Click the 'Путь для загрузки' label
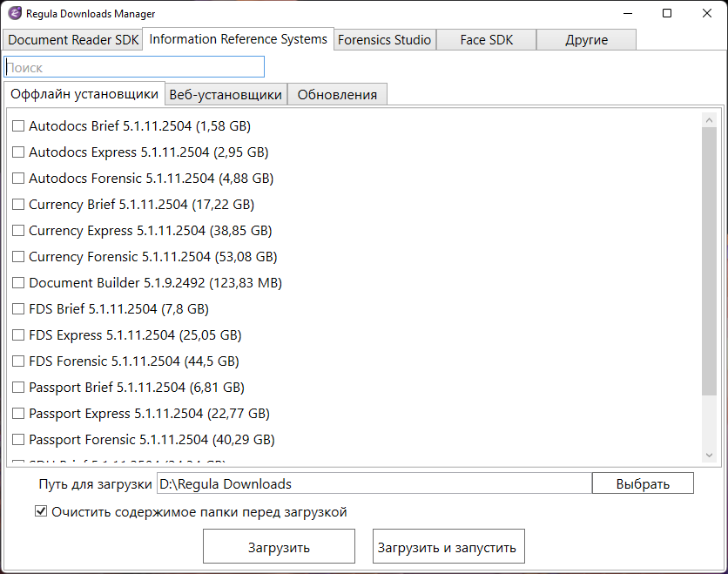Screen dimensions: 728x574 pos(95,484)
